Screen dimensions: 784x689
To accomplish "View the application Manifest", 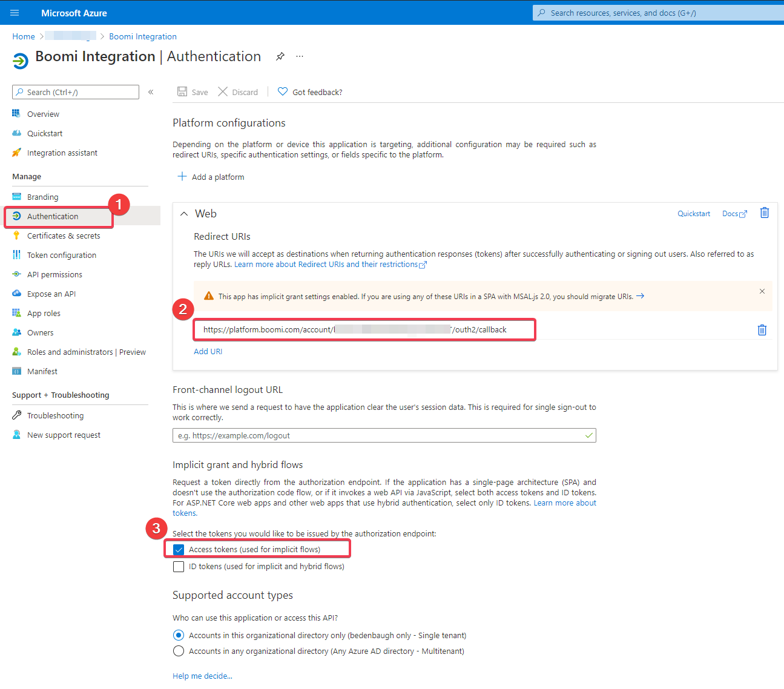I will [42, 371].
